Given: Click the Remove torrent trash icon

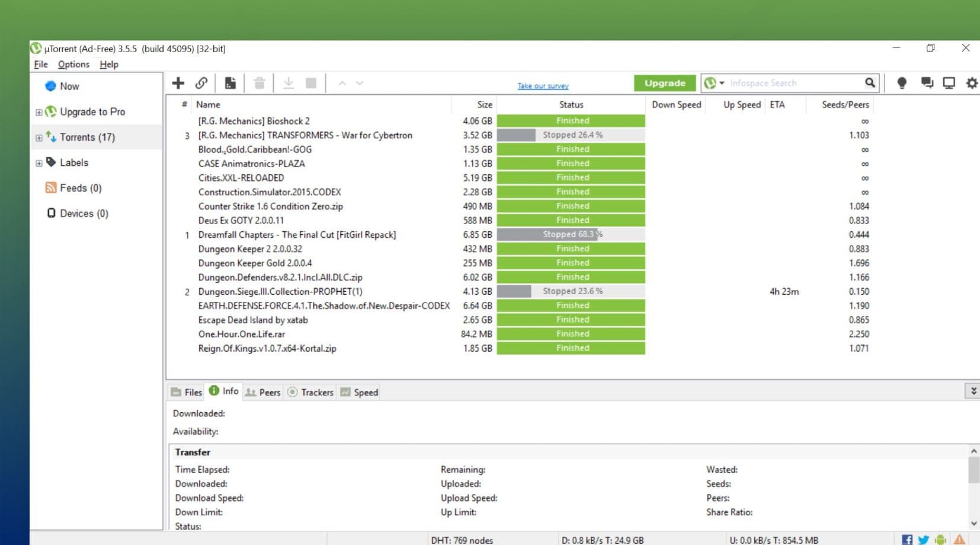Looking at the screenshot, I should point(259,83).
